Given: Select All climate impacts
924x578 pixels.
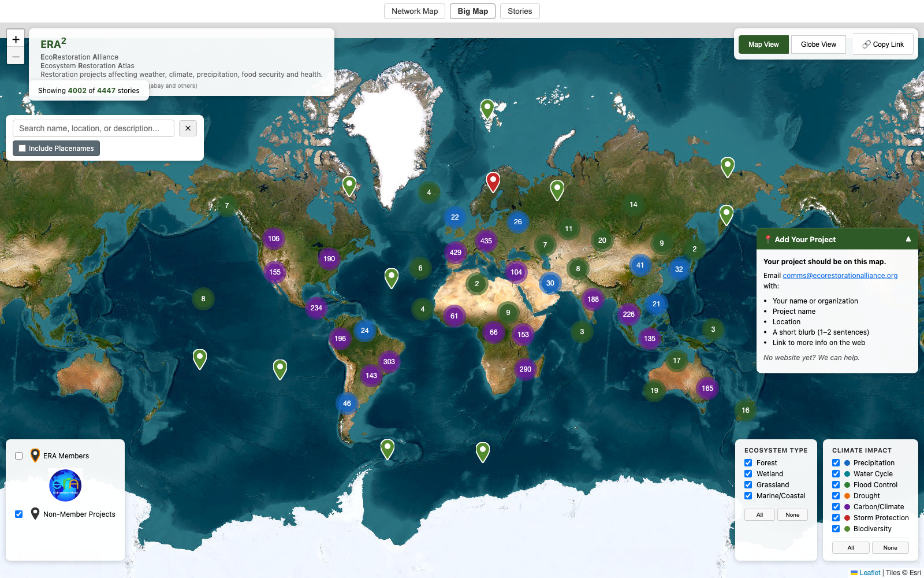Looking at the screenshot, I should pyautogui.click(x=851, y=548).
